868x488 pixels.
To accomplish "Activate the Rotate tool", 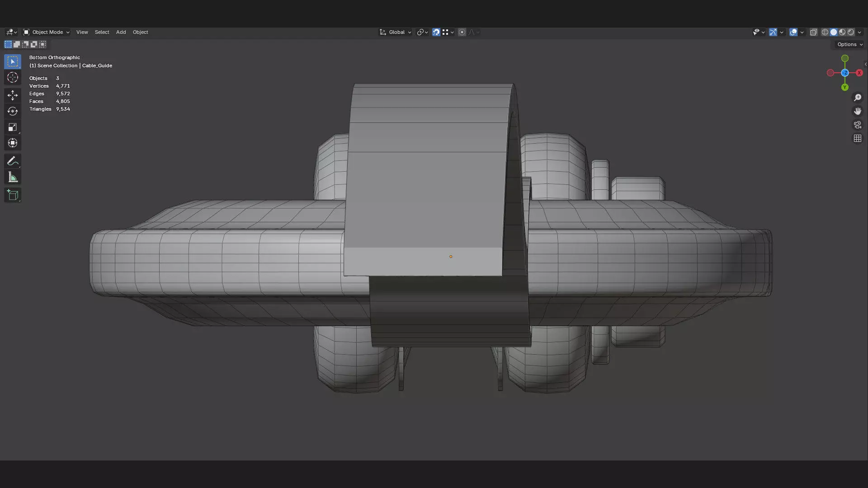I will (13, 111).
